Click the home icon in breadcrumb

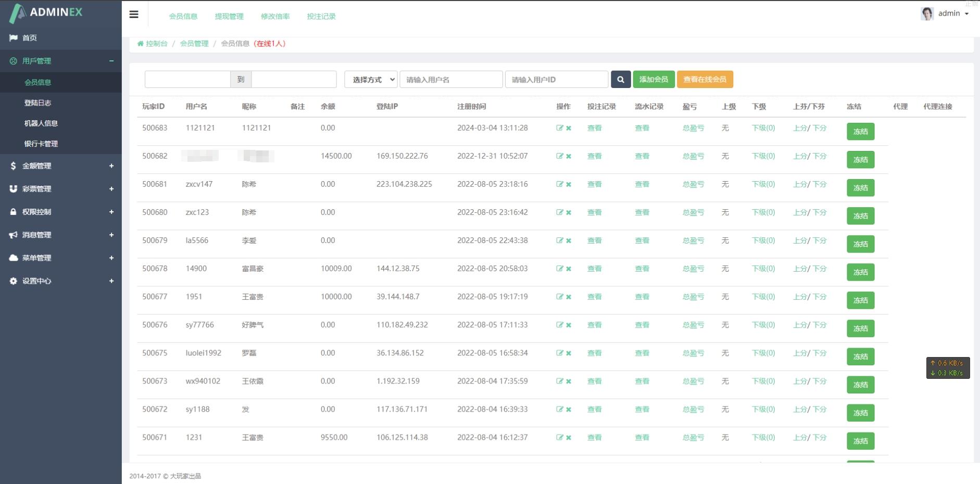pyautogui.click(x=140, y=44)
